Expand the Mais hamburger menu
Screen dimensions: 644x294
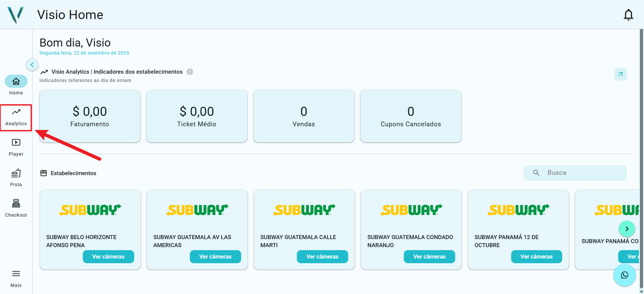point(16,278)
